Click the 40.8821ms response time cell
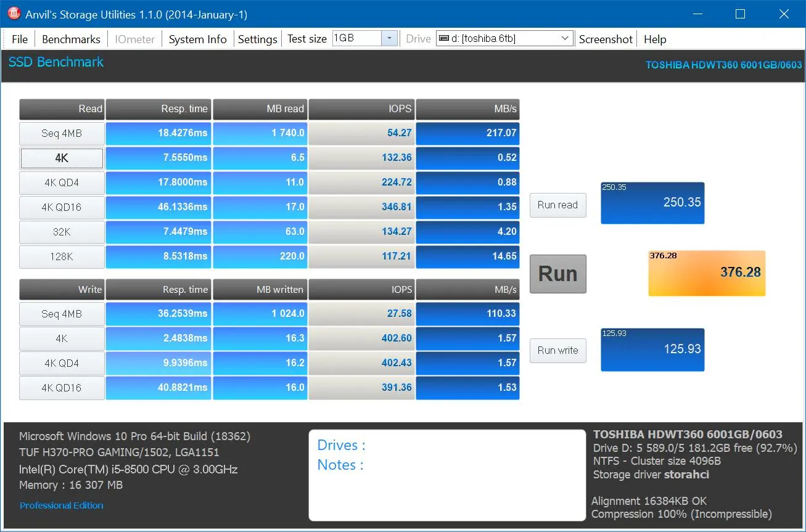Viewport: 806px width, 532px height. pyautogui.click(x=158, y=388)
